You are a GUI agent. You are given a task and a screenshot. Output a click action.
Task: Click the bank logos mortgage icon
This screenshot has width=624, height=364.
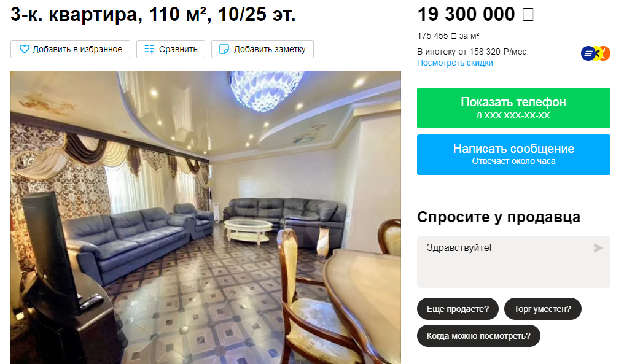point(595,53)
